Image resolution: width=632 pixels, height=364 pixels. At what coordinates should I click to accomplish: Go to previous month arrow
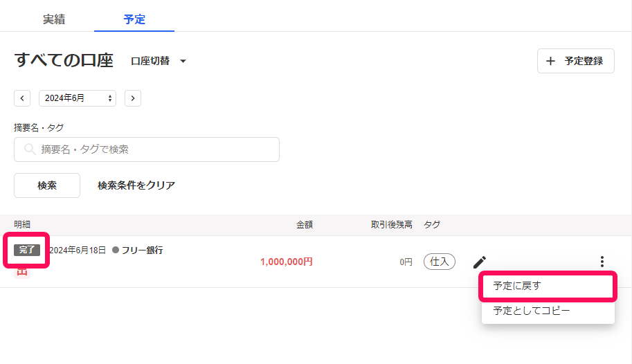pyautogui.click(x=22, y=98)
